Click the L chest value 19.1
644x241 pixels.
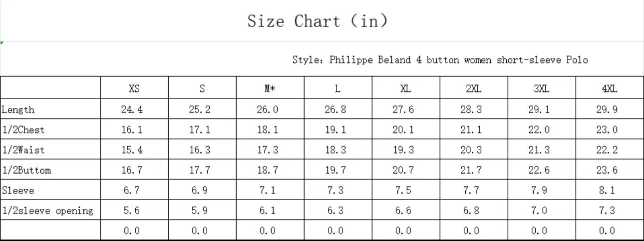335,130
